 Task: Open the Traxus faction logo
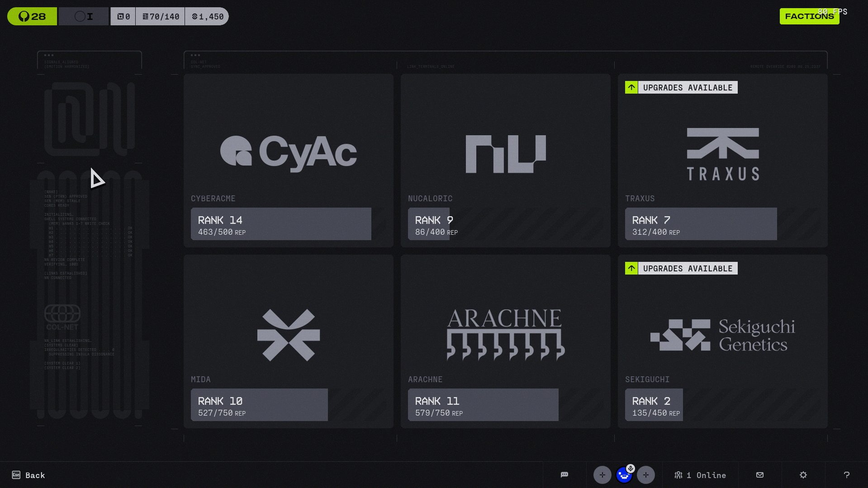(x=722, y=154)
